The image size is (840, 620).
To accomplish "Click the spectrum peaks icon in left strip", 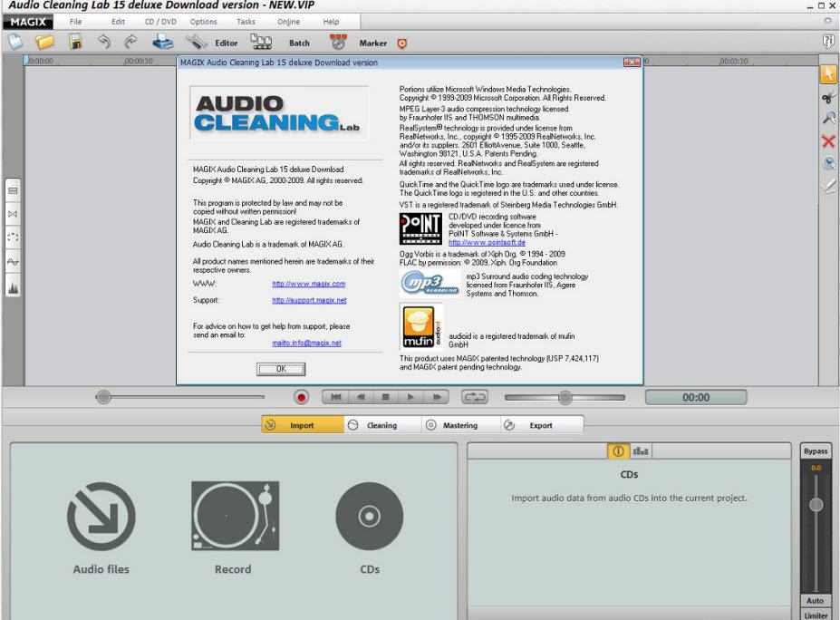I will [x=13, y=287].
